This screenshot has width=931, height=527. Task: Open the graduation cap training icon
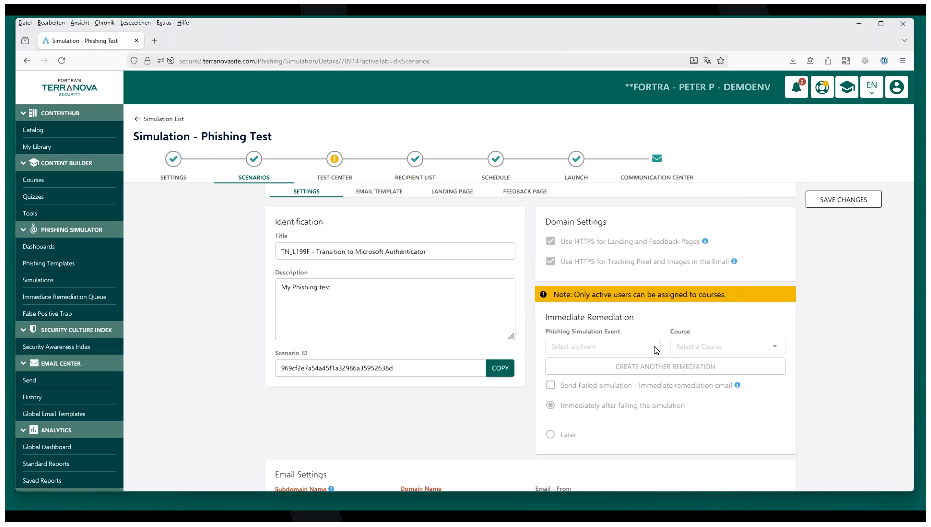coord(847,87)
